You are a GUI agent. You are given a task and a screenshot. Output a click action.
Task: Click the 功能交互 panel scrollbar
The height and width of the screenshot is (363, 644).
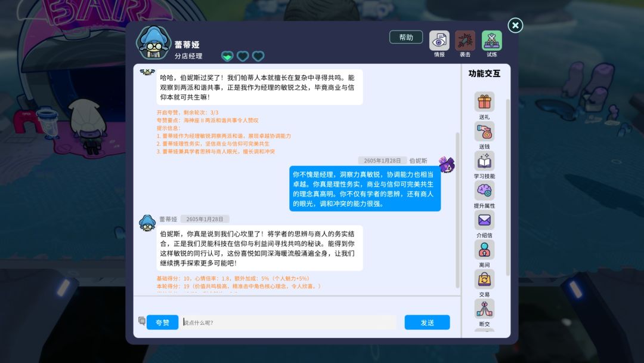[507, 187]
